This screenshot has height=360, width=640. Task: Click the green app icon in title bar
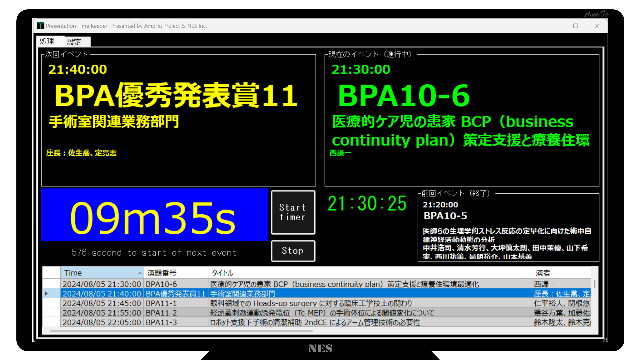(x=40, y=26)
